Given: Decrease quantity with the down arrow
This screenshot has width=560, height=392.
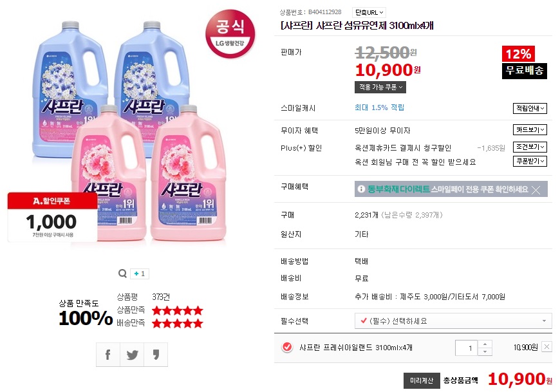Looking at the screenshot, I should [x=485, y=351].
